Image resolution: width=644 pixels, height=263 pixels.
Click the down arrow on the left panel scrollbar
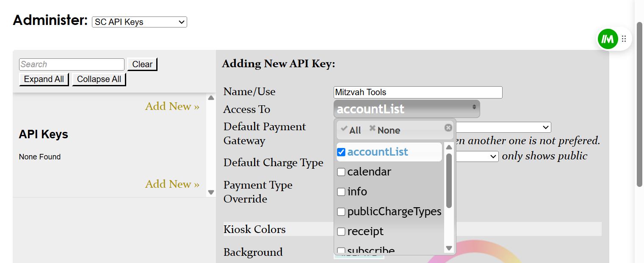click(x=210, y=192)
